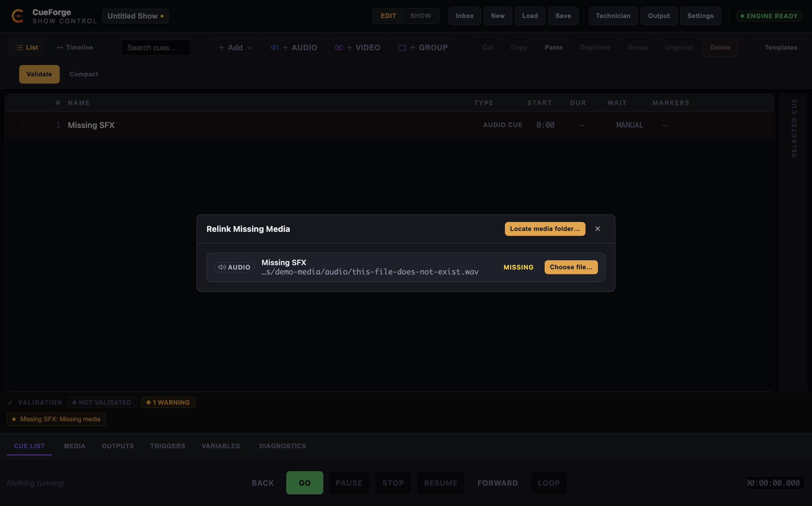
Task: Switch to SHOW mode
Action: [x=421, y=16]
